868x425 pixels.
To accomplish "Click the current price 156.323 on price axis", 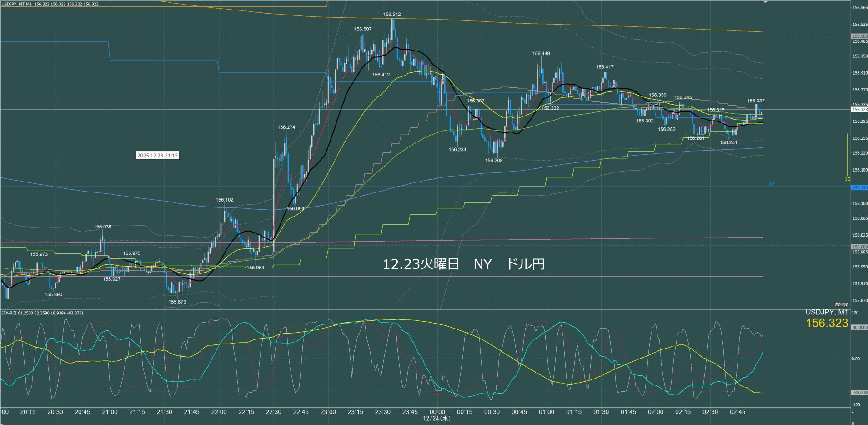I will 859,110.
